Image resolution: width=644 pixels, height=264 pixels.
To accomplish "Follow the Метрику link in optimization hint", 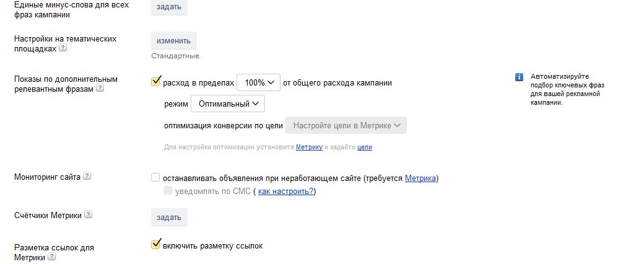I will click(x=310, y=147).
